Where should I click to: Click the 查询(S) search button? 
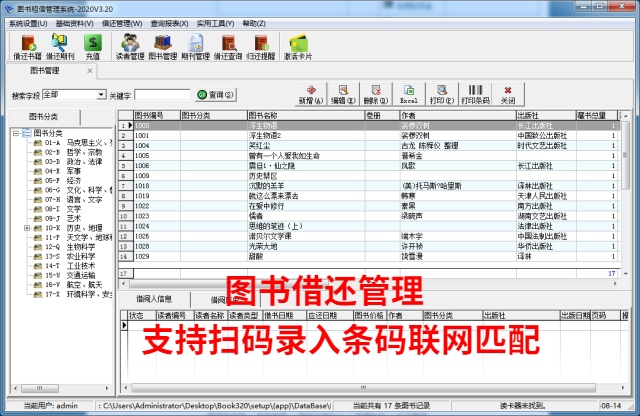216,95
